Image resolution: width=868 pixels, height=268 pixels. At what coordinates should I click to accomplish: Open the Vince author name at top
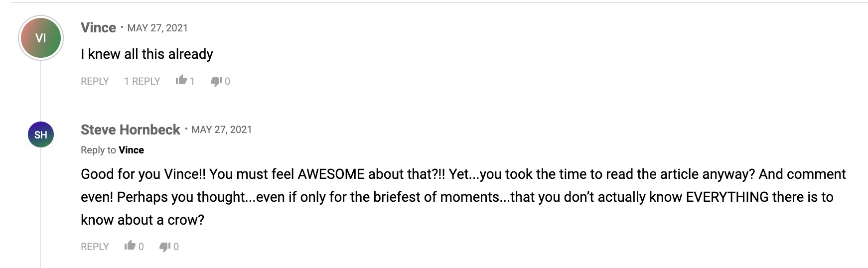click(x=98, y=28)
